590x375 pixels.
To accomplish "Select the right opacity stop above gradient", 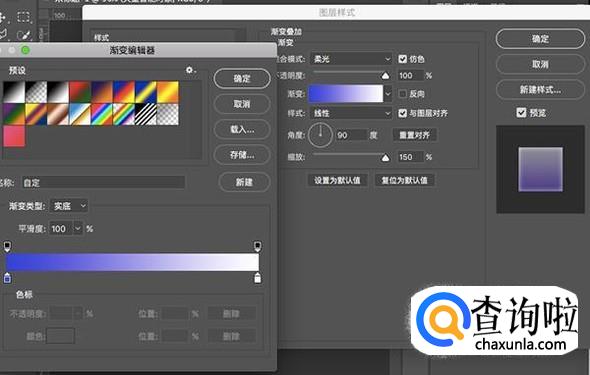I will pos(257,246).
